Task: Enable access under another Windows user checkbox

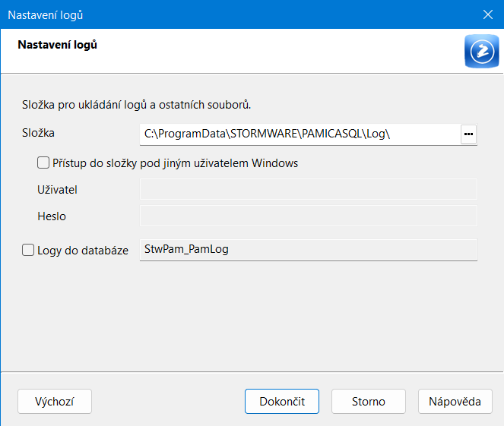Action: pos(43,163)
